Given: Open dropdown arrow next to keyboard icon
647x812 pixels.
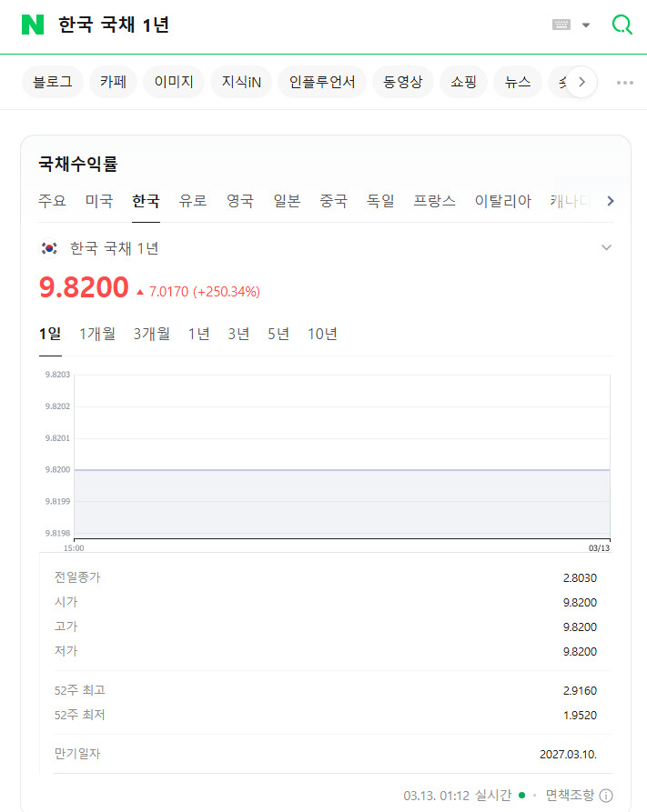Looking at the screenshot, I should coord(586,25).
